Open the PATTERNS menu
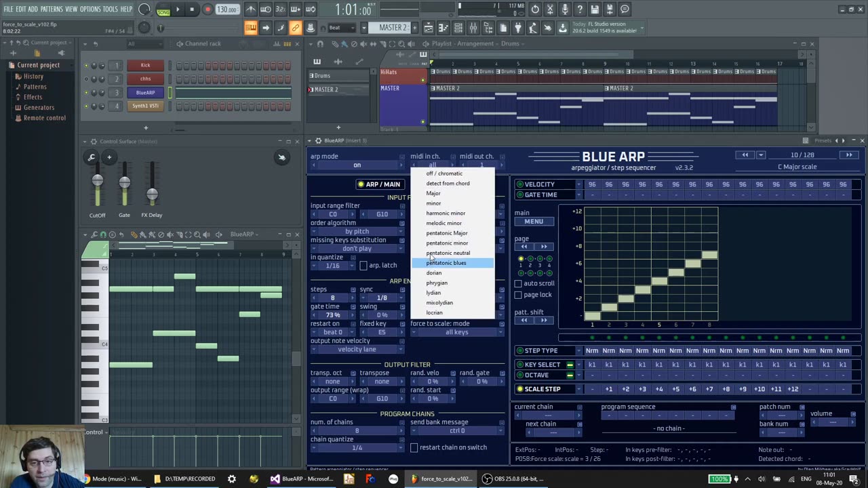The width and height of the screenshot is (868, 488). coord(52,9)
